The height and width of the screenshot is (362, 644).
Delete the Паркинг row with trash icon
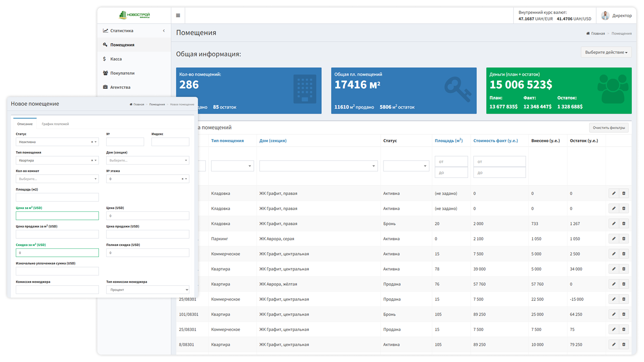624,239
